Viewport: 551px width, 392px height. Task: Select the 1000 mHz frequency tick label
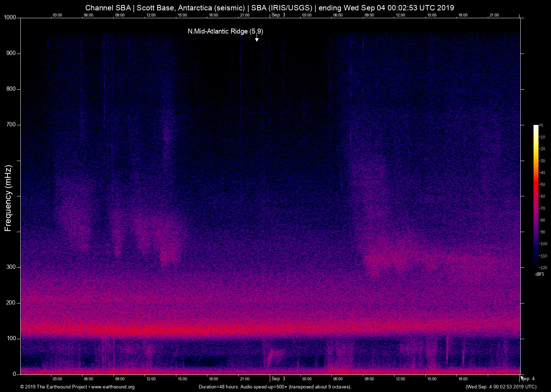(10, 17)
